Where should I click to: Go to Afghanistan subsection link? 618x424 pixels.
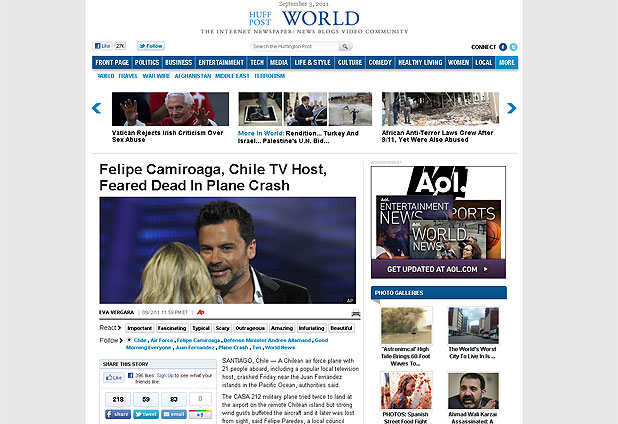pyautogui.click(x=193, y=76)
